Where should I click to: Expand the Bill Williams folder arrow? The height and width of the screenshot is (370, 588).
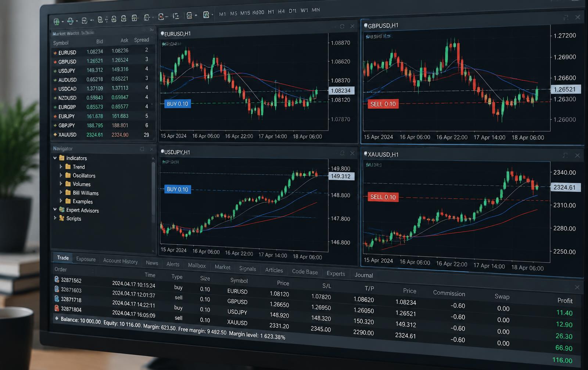pyautogui.click(x=61, y=192)
